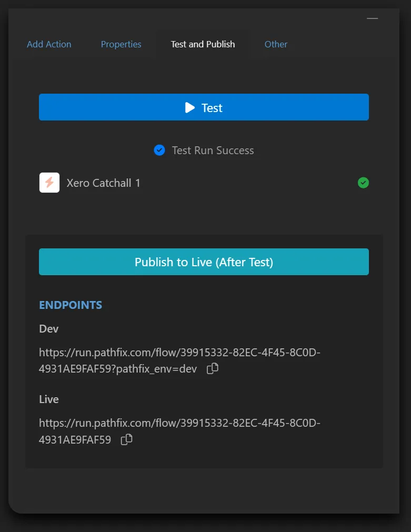411x532 pixels.
Task: Click the green check on Xero Catchall 1
Action: 363,183
